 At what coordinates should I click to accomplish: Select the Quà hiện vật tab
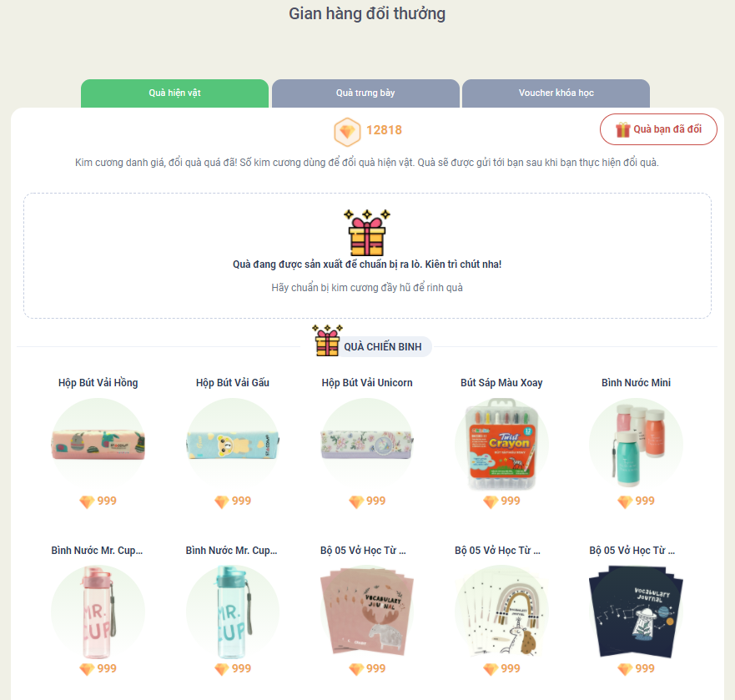[175, 93]
